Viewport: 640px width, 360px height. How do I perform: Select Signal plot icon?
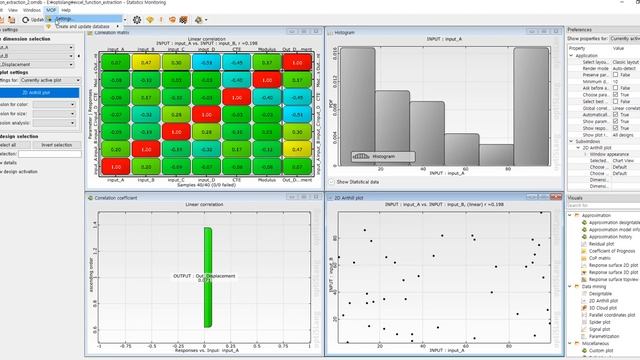584,329
